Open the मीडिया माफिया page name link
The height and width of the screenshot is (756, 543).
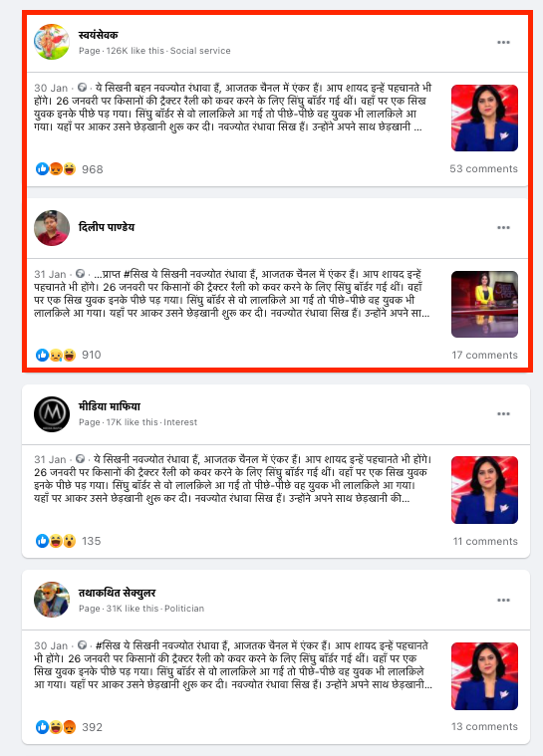point(110,406)
